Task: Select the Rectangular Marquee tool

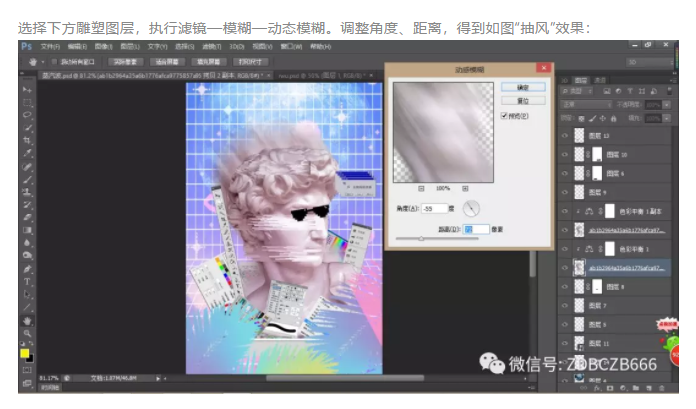Action: (27, 103)
